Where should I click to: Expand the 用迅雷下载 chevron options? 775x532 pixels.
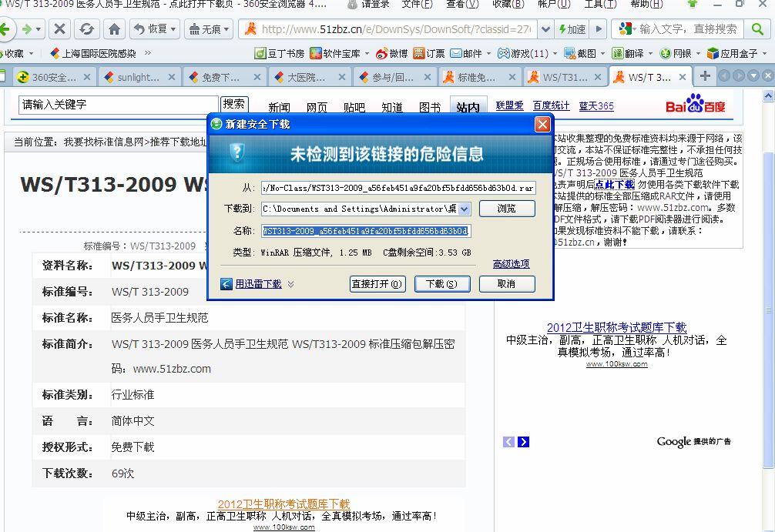[291, 284]
